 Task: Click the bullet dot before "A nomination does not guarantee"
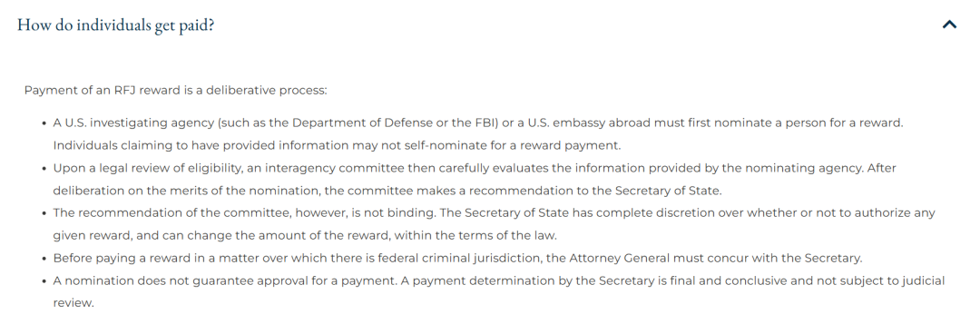[44, 280]
